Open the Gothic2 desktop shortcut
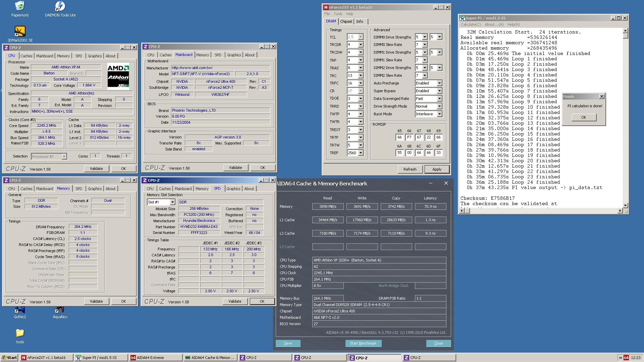The height and width of the screenshot is (362, 644). click(x=20, y=312)
